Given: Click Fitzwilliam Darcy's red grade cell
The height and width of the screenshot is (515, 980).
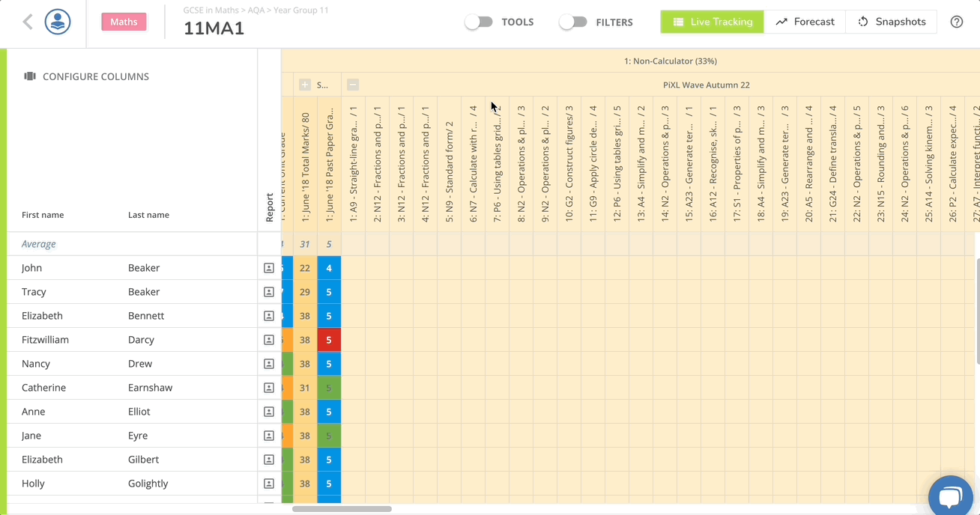Looking at the screenshot, I should tap(329, 340).
